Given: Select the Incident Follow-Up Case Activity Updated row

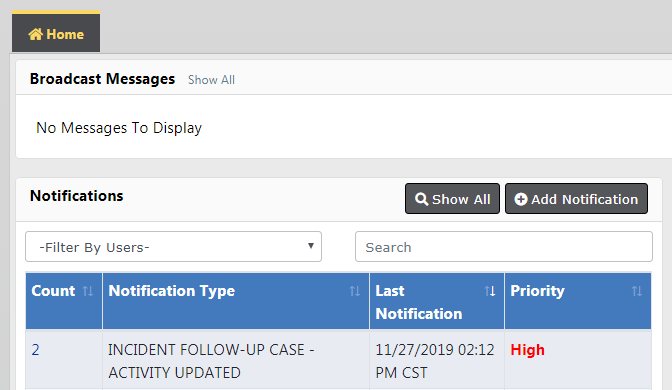Looking at the screenshot, I should coord(339,360).
